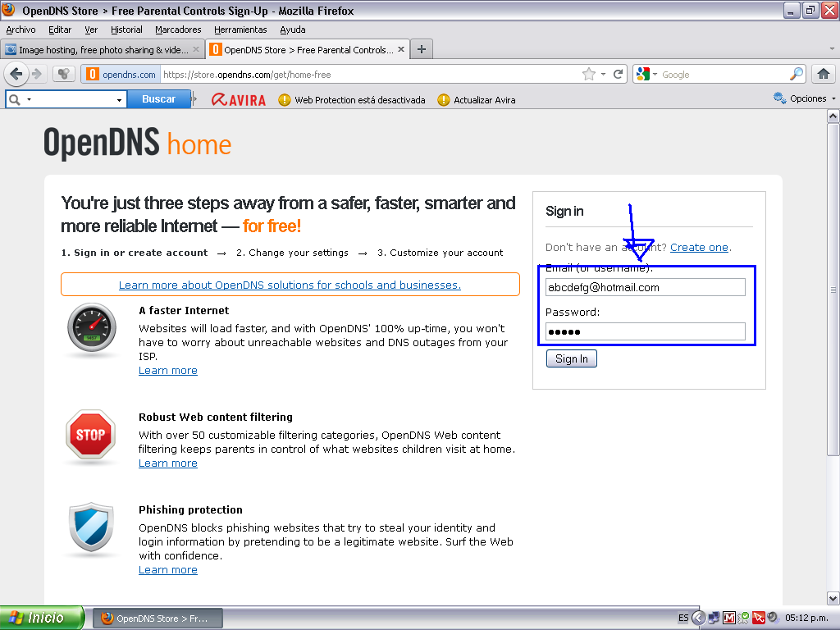This screenshot has width=840, height=630.
Task: Click the Inicio start button
Action: [42, 618]
